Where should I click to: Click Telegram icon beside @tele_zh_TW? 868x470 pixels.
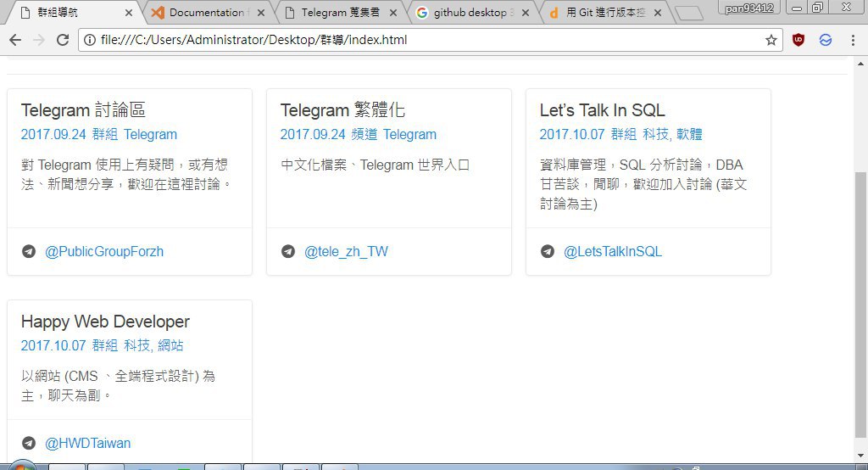pyautogui.click(x=288, y=252)
